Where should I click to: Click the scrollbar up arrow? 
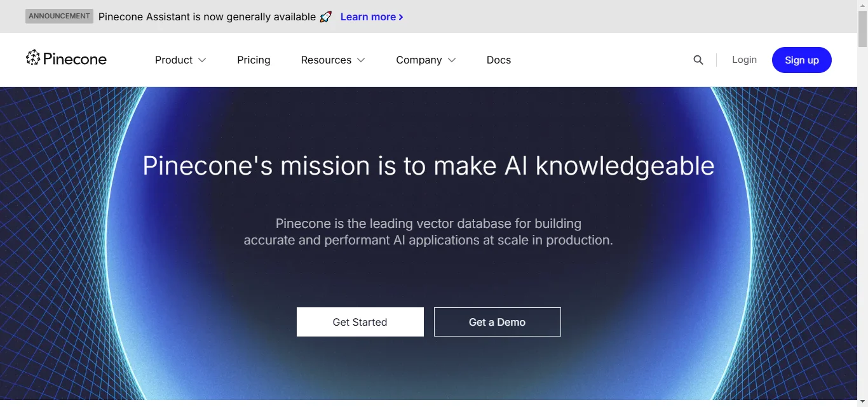(862, 5)
